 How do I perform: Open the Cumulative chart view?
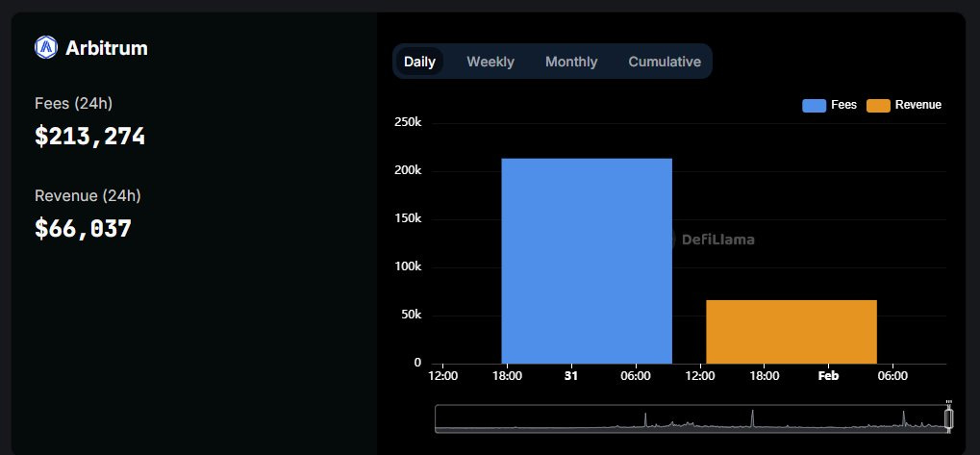665,62
